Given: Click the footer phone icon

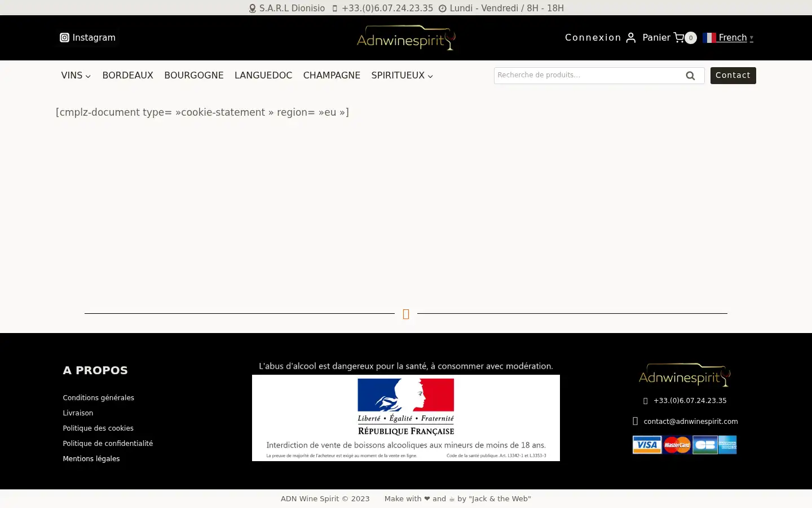Looking at the screenshot, I should pyautogui.click(x=645, y=401).
